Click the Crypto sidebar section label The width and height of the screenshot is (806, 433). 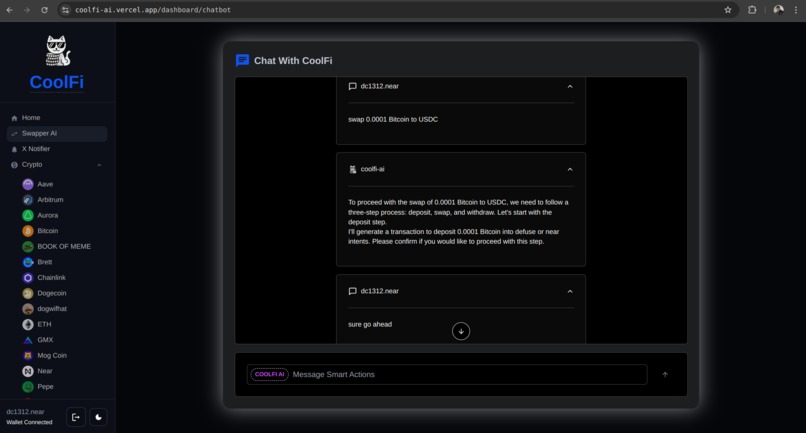32,165
